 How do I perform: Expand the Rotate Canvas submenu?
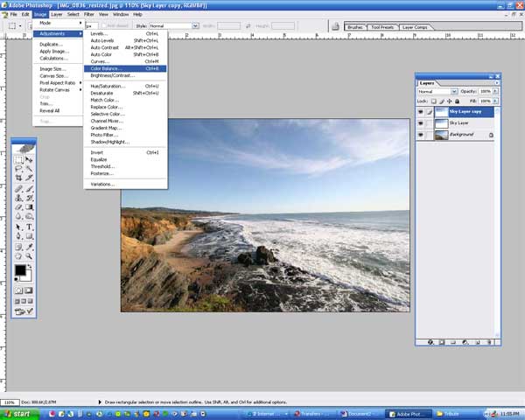click(x=59, y=90)
